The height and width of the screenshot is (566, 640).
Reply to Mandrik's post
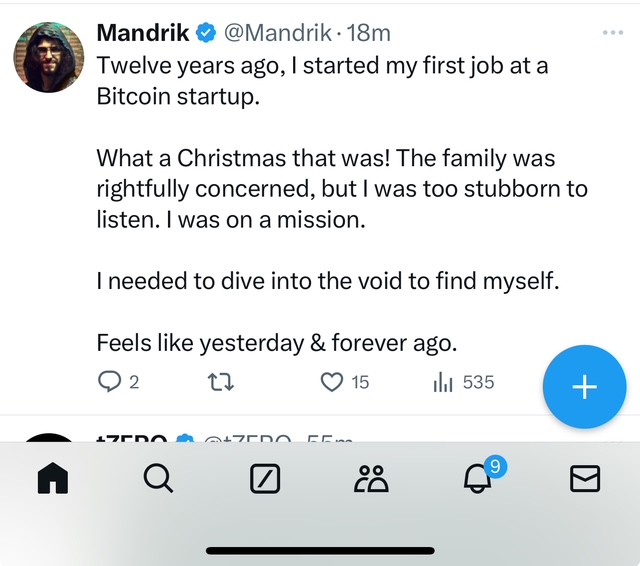109,382
